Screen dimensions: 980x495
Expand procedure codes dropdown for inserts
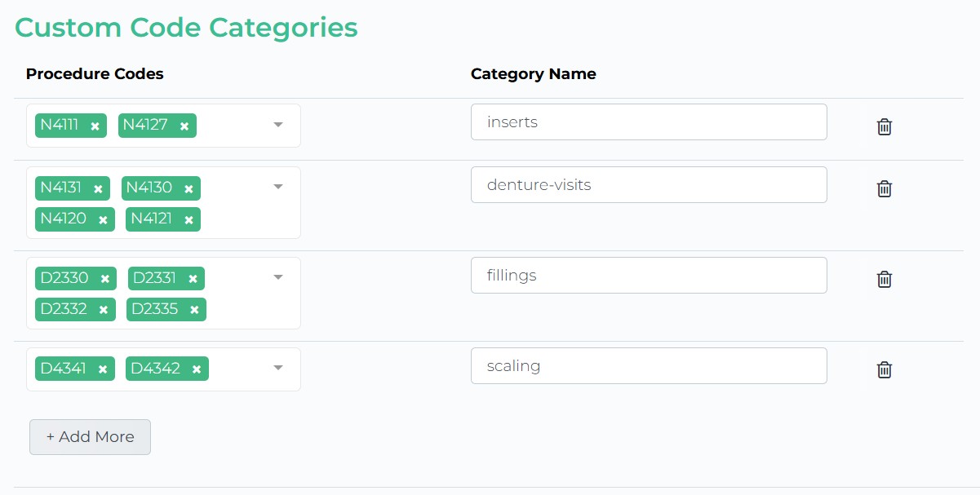[278, 125]
